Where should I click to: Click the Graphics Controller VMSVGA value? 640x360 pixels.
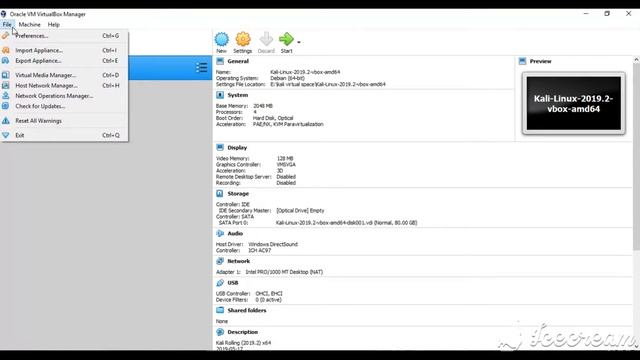tap(286, 164)
